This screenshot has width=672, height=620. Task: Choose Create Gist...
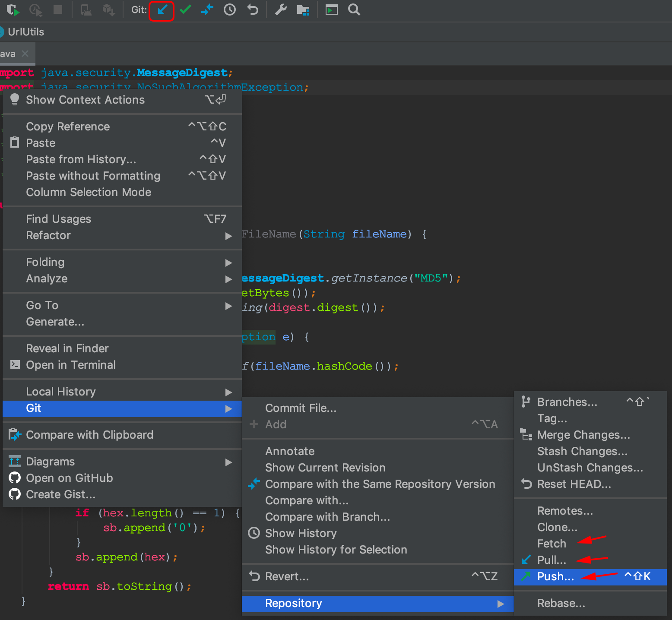click(x=122, y=494)
